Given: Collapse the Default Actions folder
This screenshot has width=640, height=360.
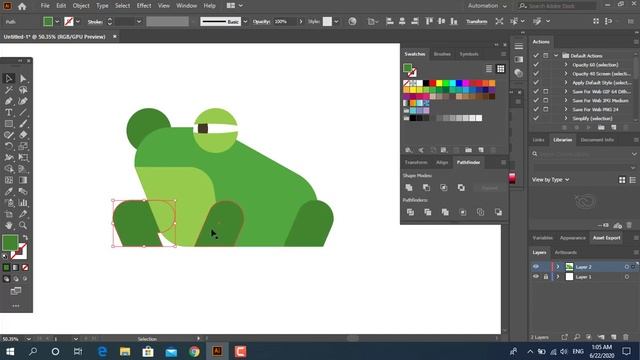Looking at the screenshot, I should 556,56.
